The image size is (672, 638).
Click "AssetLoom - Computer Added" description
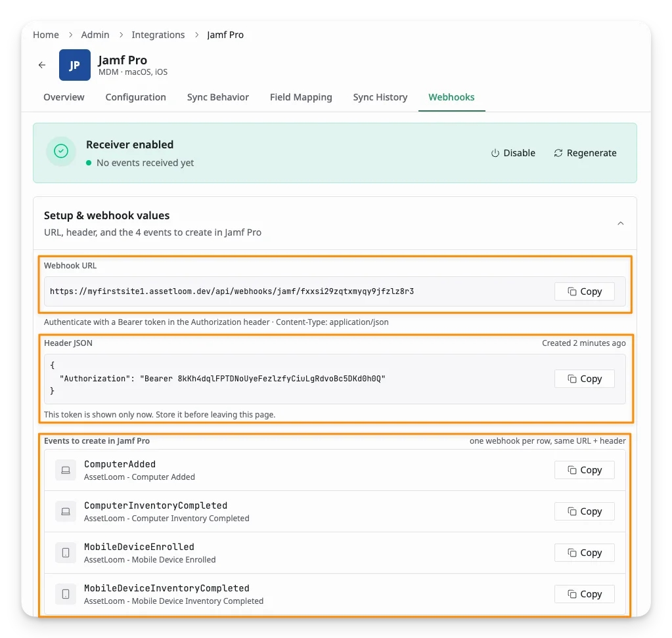(139, 477)
